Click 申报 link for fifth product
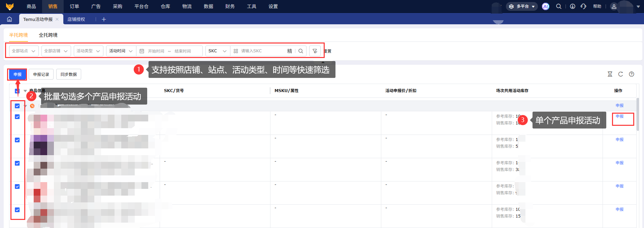Screen dimensions: 644x228 click(x=620, y=209)
